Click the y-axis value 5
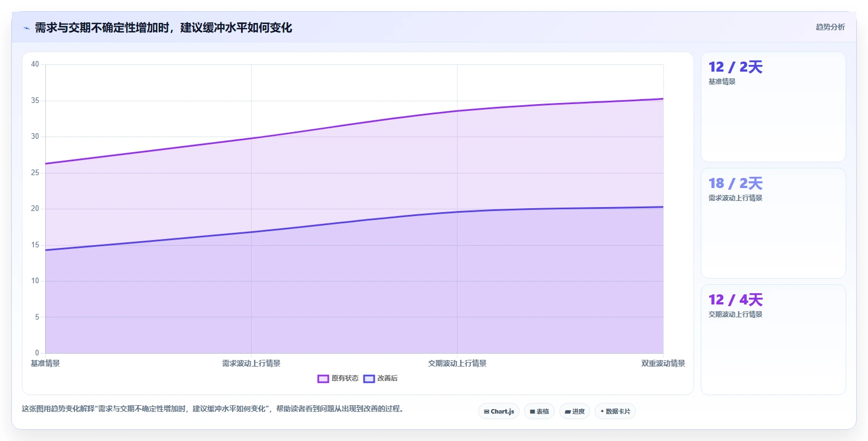The width and height of the screenshot is (868, 441). (x=37, y=317)
